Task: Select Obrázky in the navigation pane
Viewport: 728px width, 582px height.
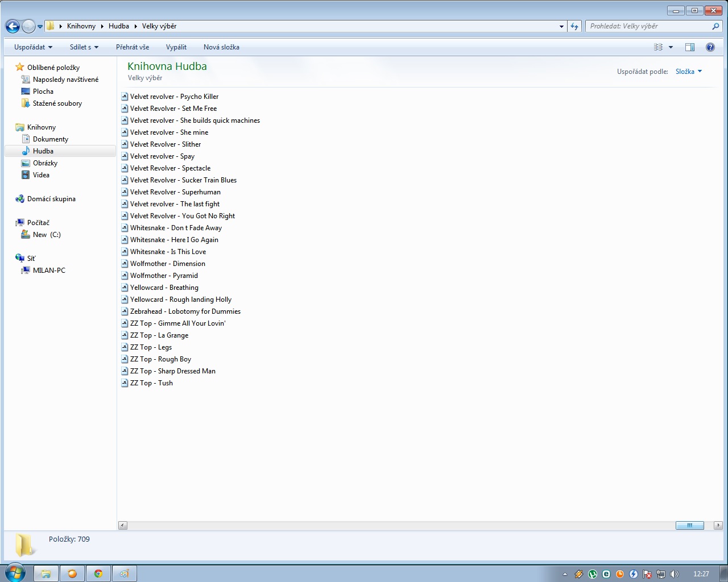Action: (45, 163)
